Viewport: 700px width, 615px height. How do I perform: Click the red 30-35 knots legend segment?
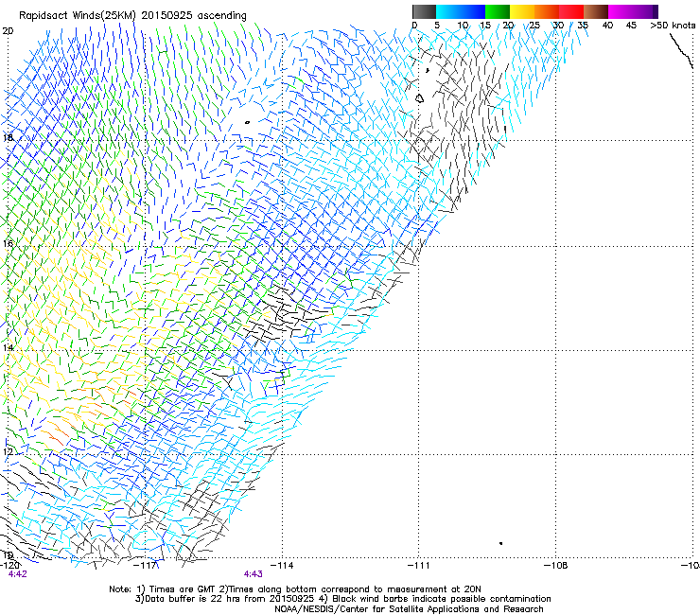tap(571, 11)
